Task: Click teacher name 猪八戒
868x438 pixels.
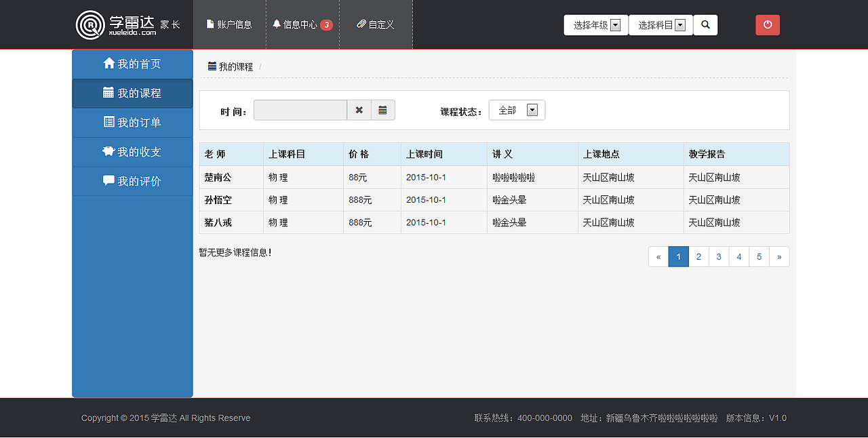Action: point(218,222)
